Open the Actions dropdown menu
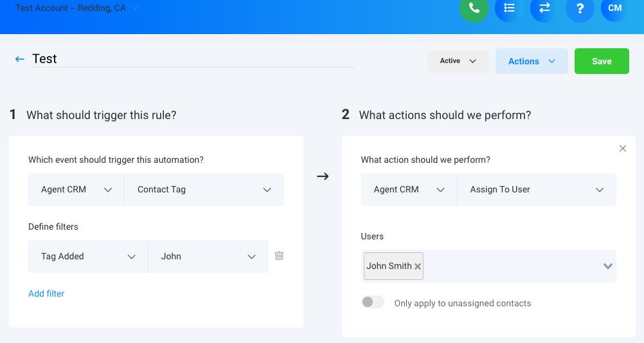The image size is (644, 343). pos(532,61)
